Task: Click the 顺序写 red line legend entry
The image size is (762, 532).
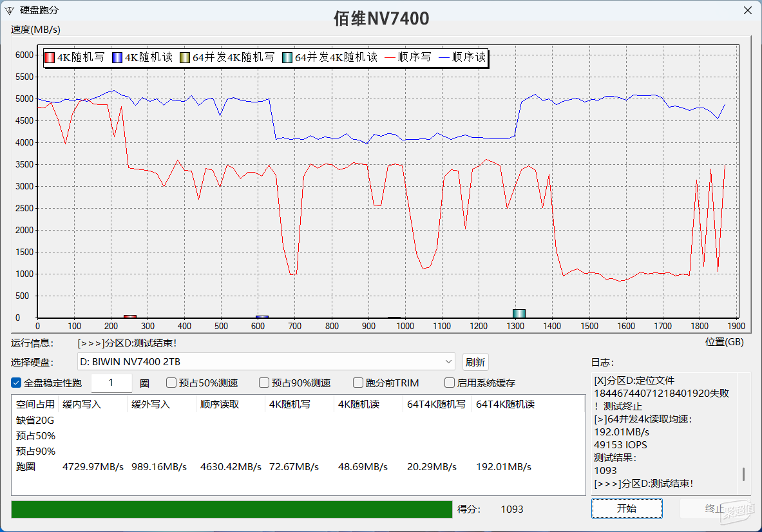Action: tap(408, 57)
